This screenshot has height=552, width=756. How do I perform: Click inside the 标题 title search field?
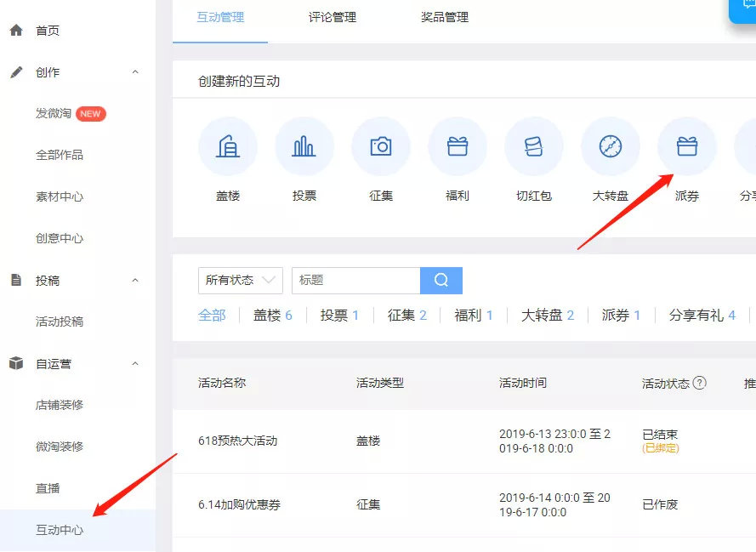tap(355, 280)
